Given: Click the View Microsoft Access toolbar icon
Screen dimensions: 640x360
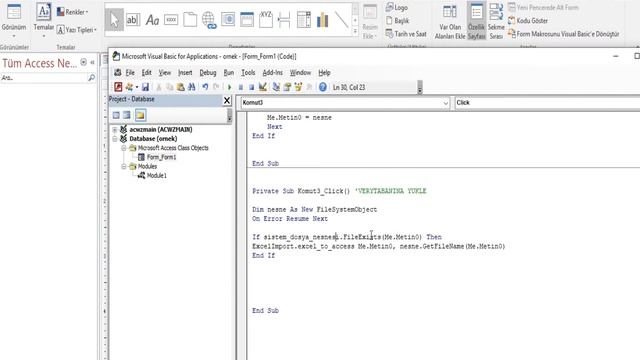Looking at the screenshot, I should tap(118, 87).
